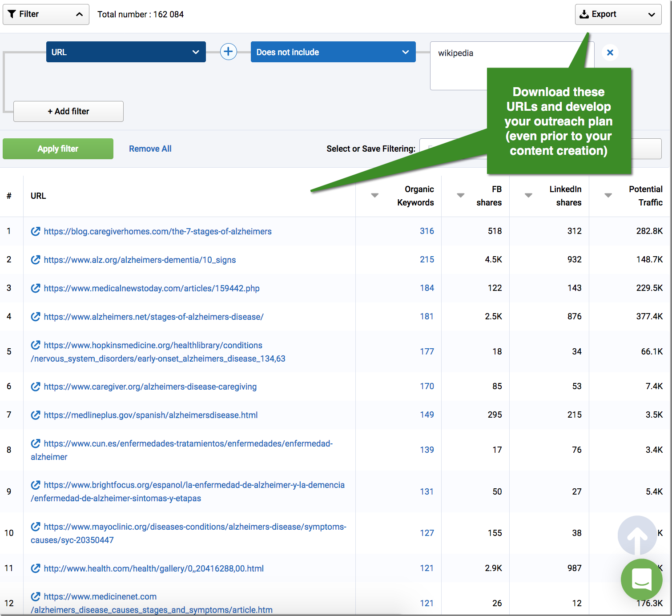Click the Filter funnel icon

click(x=12, y=14)
